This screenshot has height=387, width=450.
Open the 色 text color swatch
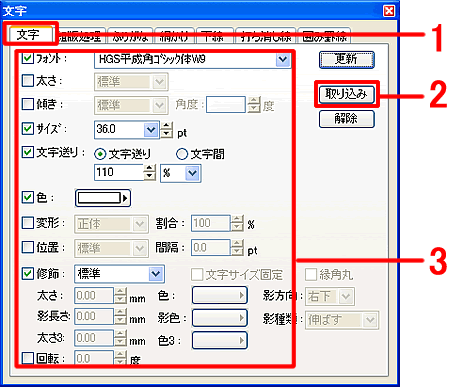[103, 198]
